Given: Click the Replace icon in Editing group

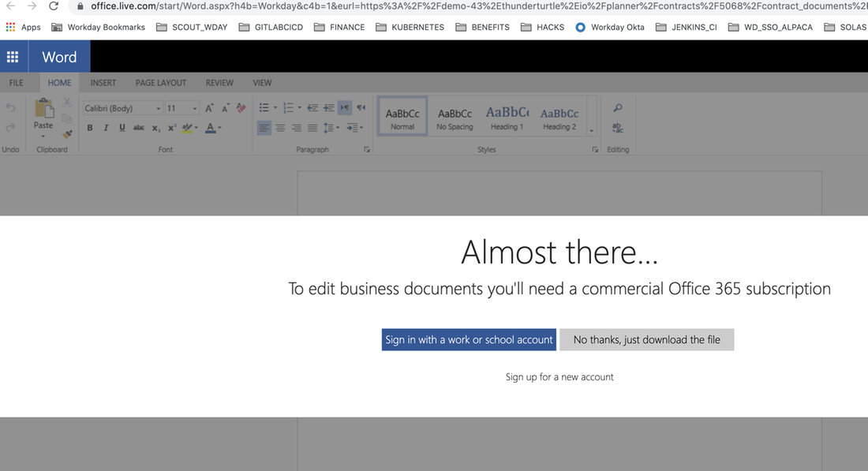Looking at the screenshot, I should [618, 128].
